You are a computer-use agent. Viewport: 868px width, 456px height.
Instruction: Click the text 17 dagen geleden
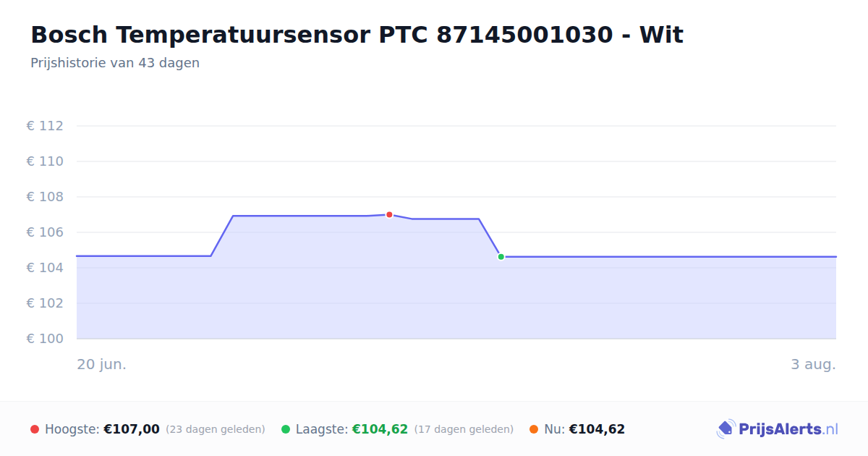[x=464, y=429]
